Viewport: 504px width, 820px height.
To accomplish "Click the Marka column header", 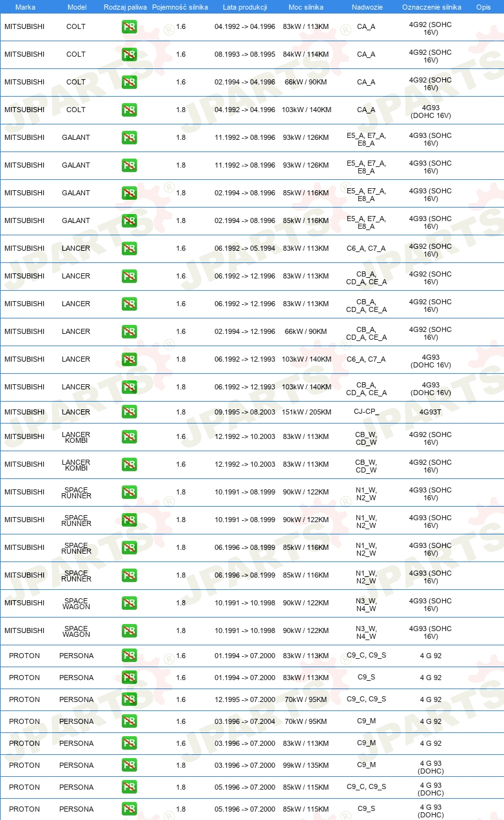I will point(25,7).
